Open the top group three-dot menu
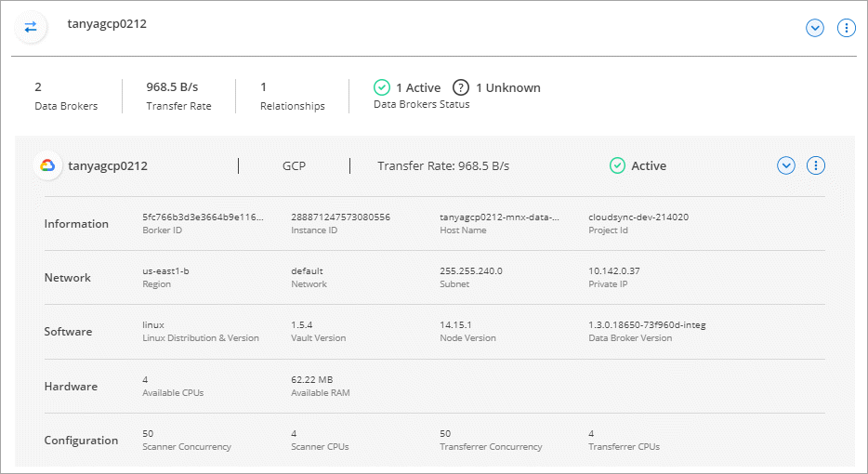 click(x=846, y=28)
